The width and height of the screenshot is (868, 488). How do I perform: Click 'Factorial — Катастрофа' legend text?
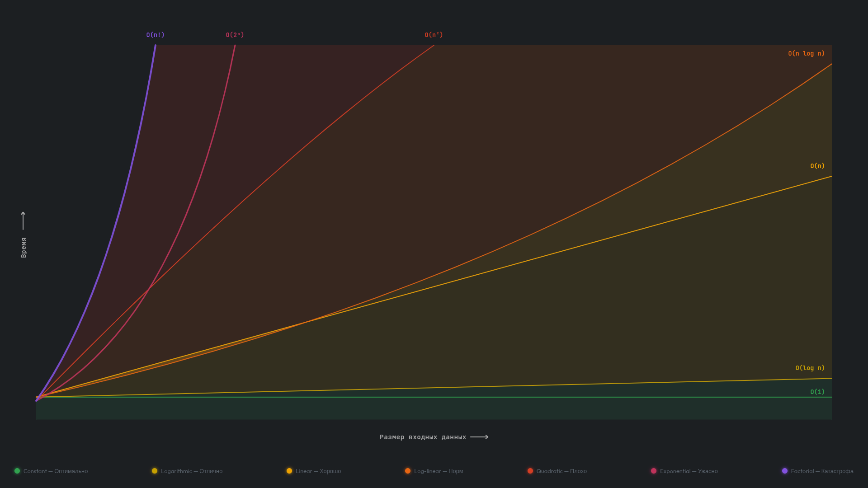pyautogui.click(x=822, y=471)
